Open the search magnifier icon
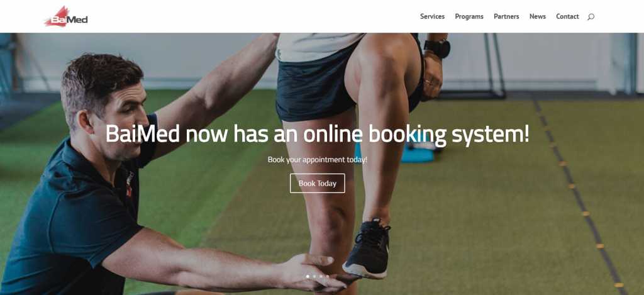This screenshot has height=295, width=644. (591, 17)
